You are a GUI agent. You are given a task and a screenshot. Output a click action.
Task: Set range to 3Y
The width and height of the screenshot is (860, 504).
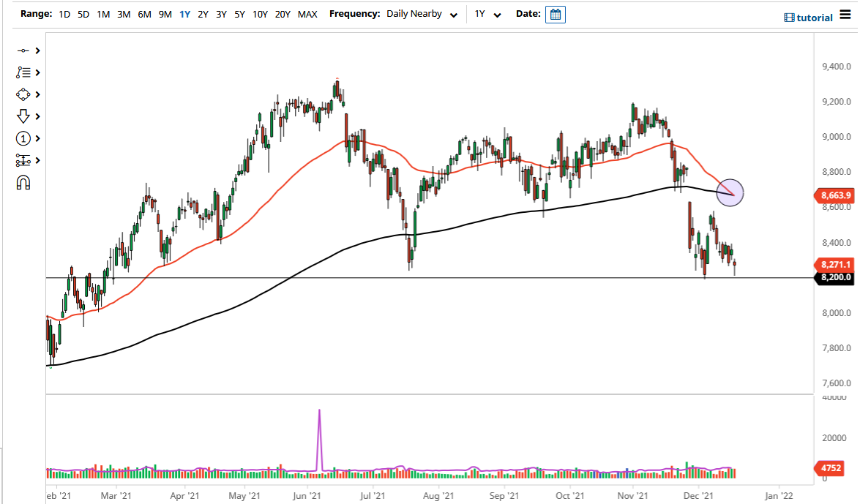click(x=221, y=14)
